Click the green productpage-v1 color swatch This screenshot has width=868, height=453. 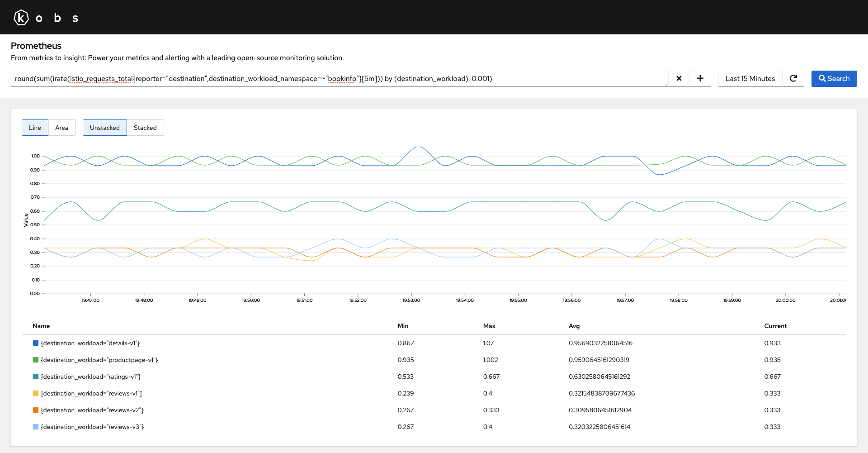click(x=36, y=360)
